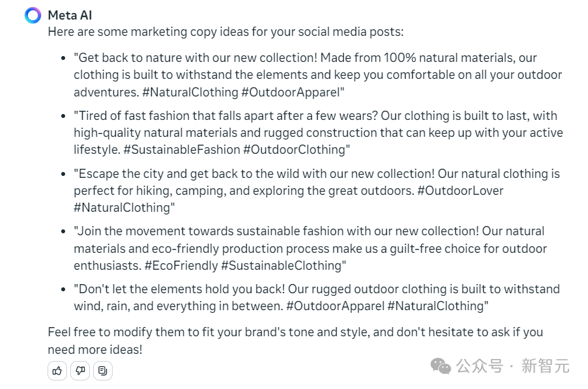Click the 'Tired of fast fashion' bullet text
Image resolution: width=588 pixels, height=389 pixels.
[x=318, y=132]
